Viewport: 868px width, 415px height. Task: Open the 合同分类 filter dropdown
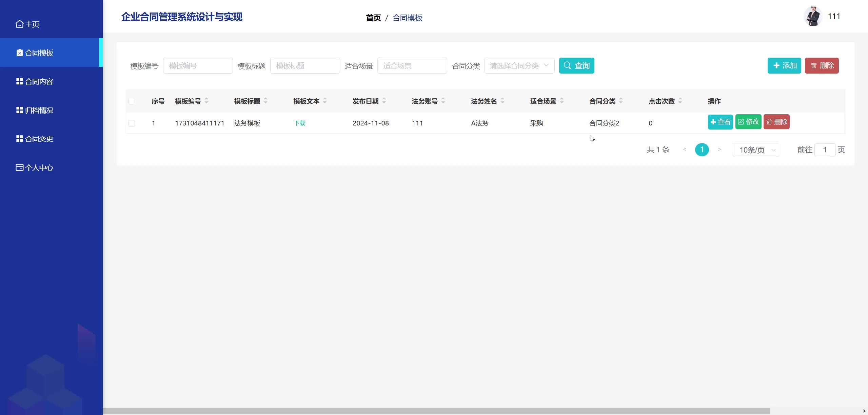coord(519,65)
